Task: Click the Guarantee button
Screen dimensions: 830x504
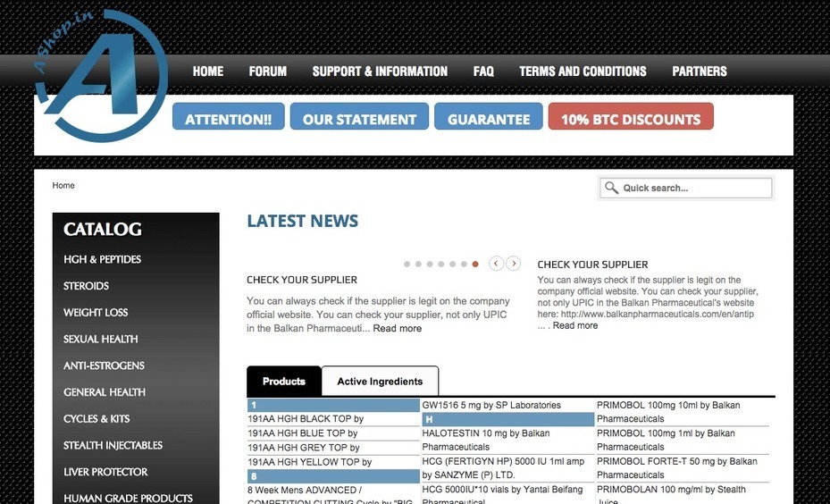Action: [x=489, y=118]
